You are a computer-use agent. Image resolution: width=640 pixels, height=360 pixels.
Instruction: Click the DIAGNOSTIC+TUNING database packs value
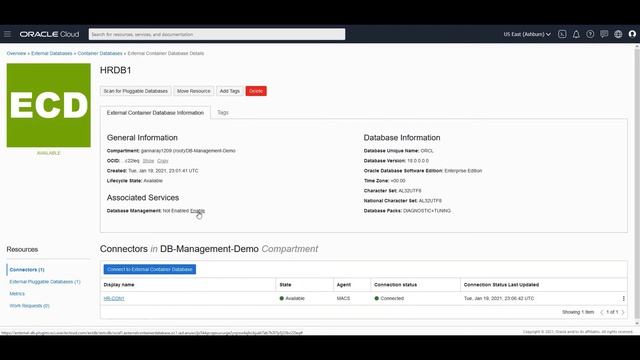[427, 211]
